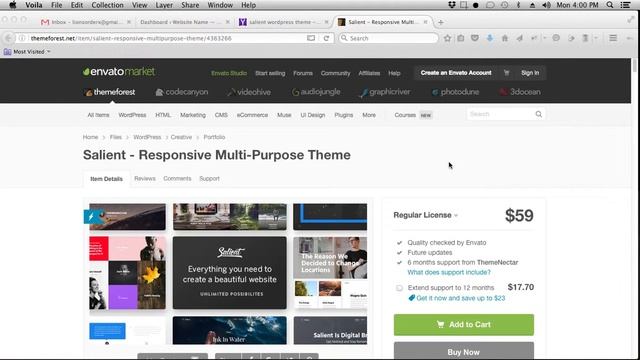Go to audiojungle marketplace

click(316, 92)
